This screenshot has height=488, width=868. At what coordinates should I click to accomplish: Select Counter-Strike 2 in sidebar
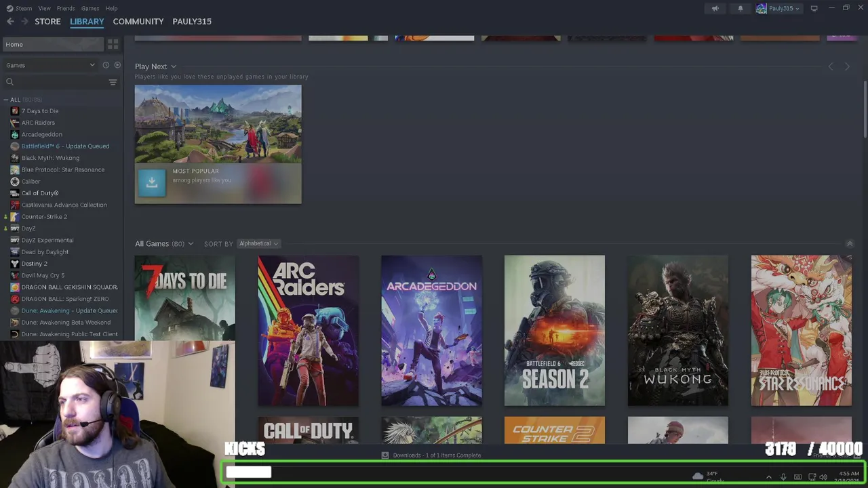[44, 217]
